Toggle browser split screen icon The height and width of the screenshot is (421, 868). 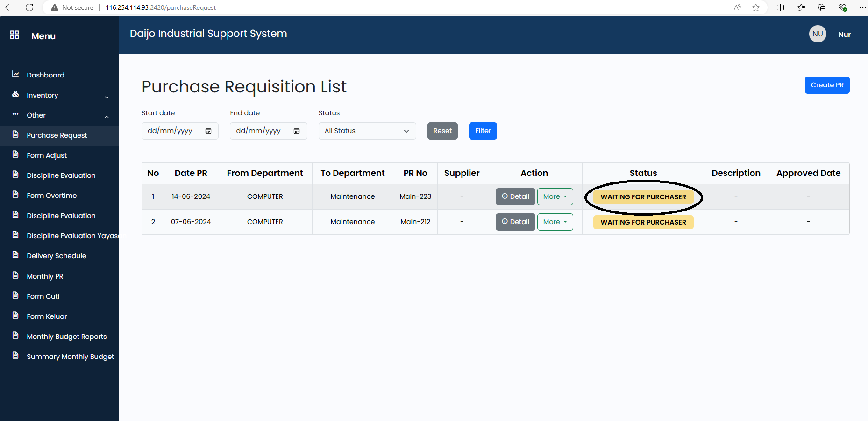point(780,7)
